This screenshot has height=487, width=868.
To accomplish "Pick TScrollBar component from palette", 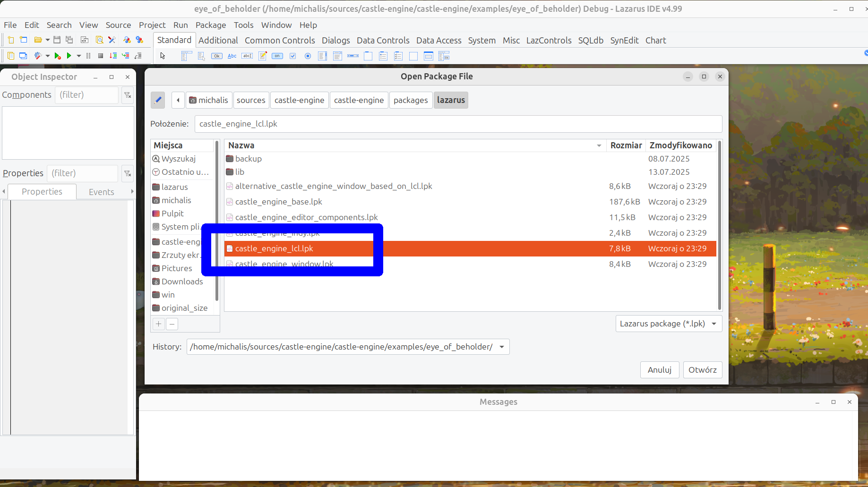I will (x=353, y=56).
